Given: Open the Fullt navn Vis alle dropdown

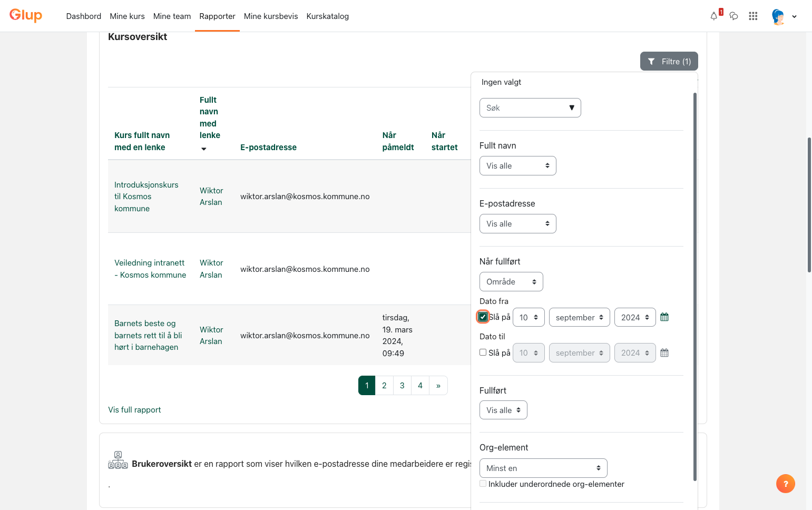Looking at the screenshot, I should click(x=518, y=166).
